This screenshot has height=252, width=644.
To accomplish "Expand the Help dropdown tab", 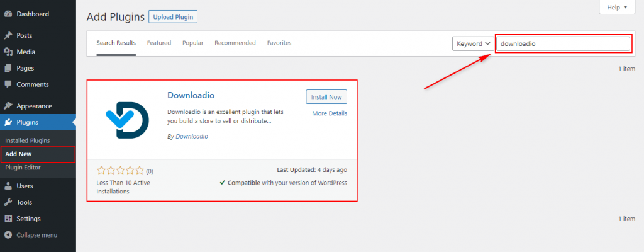I will [x=618, y=7].
